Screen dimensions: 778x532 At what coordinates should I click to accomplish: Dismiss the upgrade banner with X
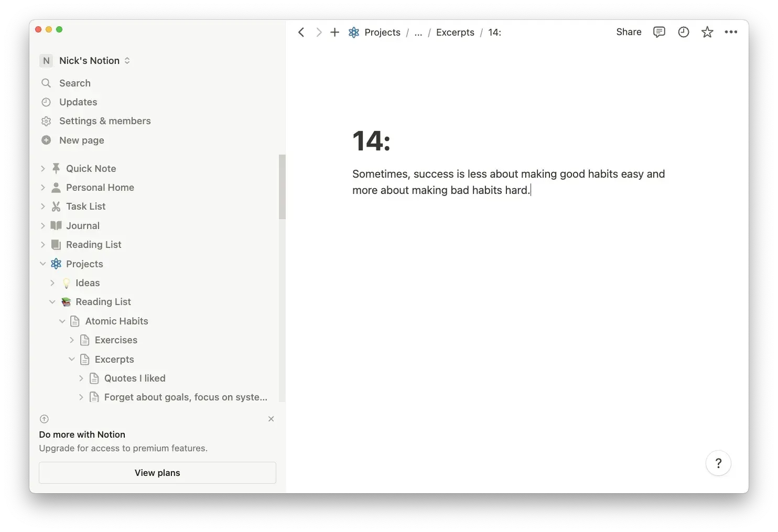(271, 419)
